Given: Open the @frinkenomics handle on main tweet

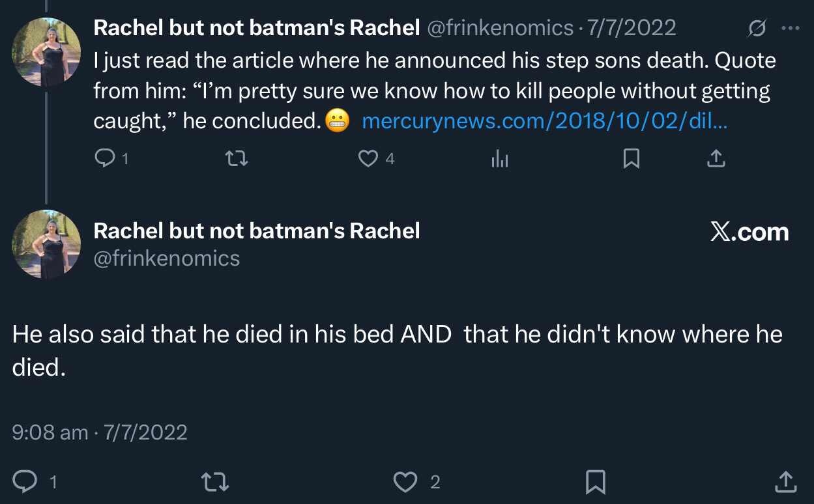Looking at the screenshot, I should [167, 259].
